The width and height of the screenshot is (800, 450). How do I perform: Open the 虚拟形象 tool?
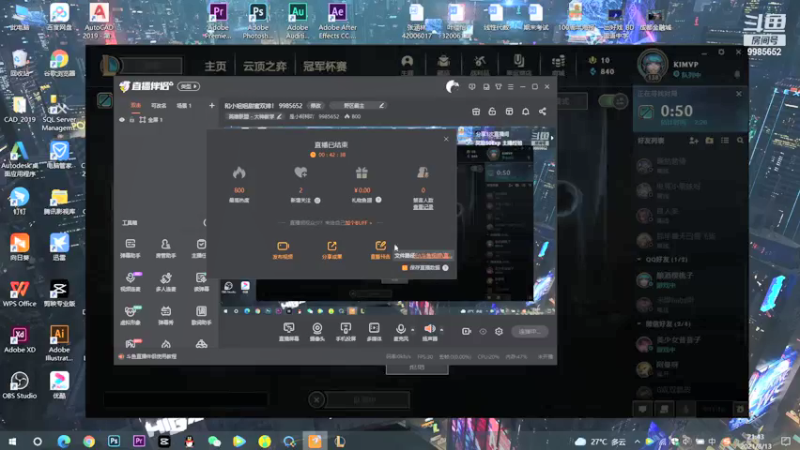click(131, 315)
